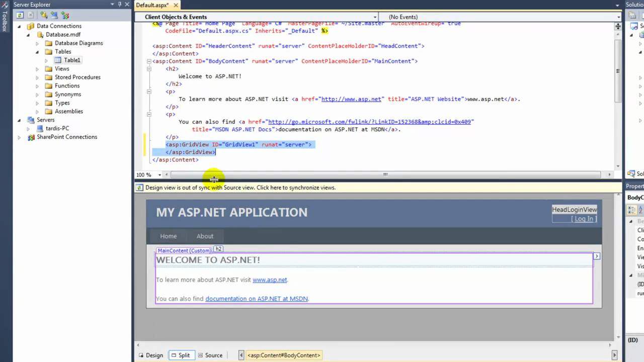This screenshot has height=362, width=644.
Task: Click the tardis-PC computer icon
Action: (x=40, y=128)
